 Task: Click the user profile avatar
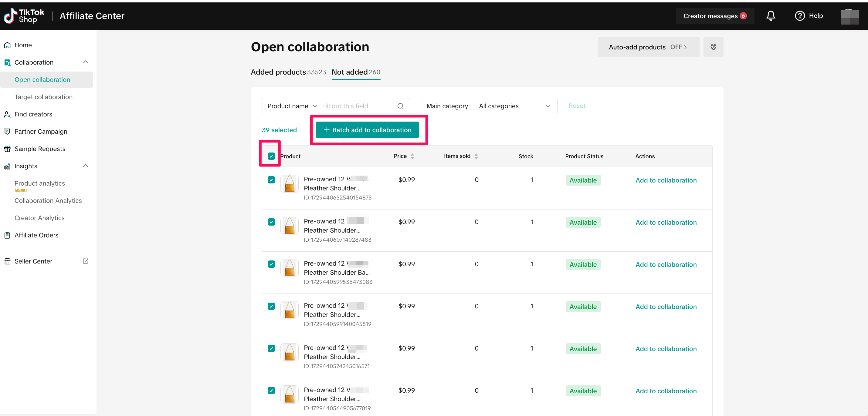pos(849,16)
